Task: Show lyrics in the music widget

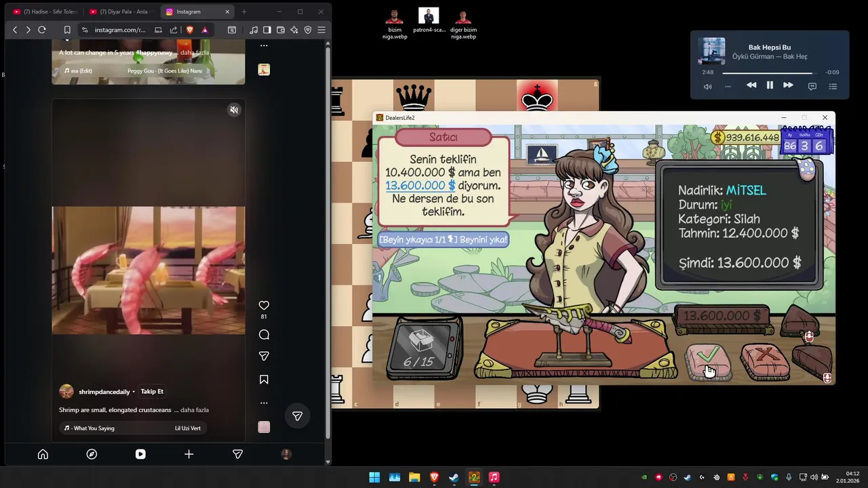Action: click(812, 86)
